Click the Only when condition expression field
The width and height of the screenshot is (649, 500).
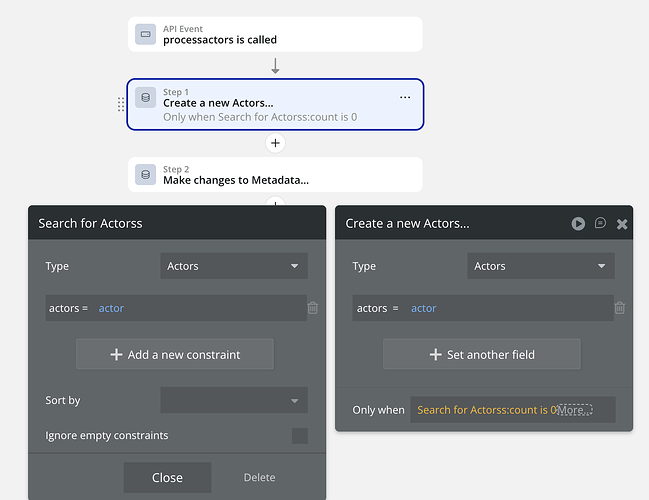click(x=485, y=410)
